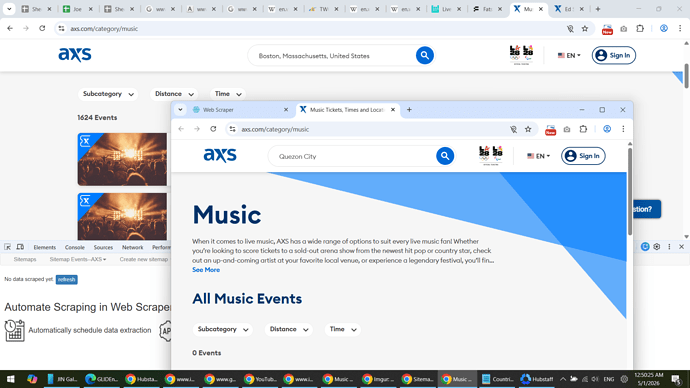Click the background window vertical scrollbar
Image resolution: width=690 pixels, height=388 pixels.
pos(686,76)
